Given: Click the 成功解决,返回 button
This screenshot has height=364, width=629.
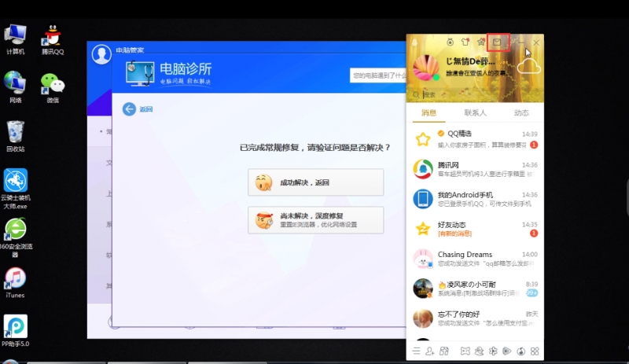Looking at the screenshot, I should [x=316, y=182].
